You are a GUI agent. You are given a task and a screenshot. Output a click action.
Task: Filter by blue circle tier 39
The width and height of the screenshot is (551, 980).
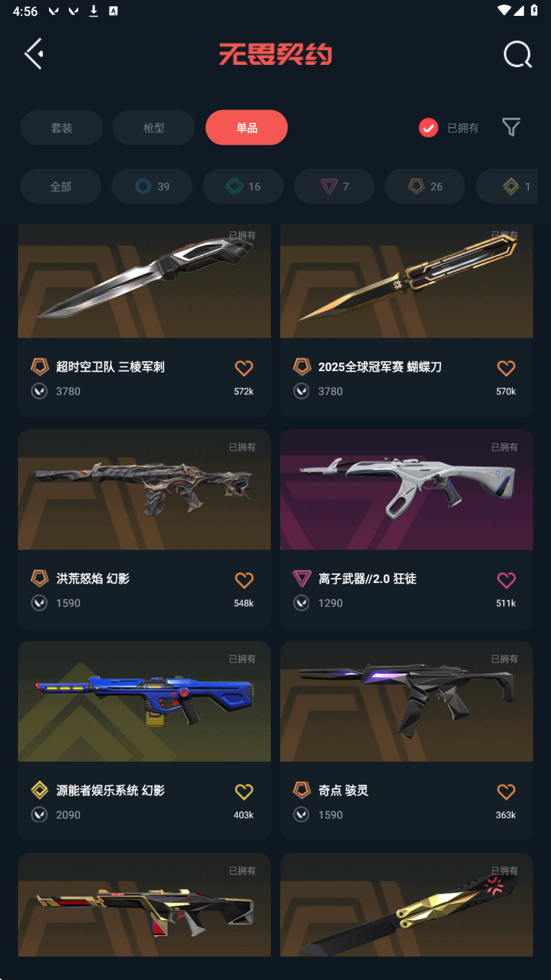152,187
